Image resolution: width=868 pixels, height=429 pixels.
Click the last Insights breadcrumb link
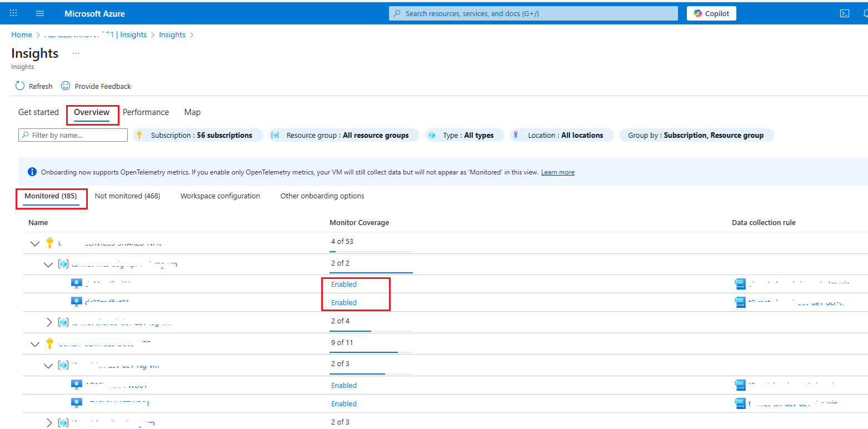pyautogui.click(x=172, y=34)
